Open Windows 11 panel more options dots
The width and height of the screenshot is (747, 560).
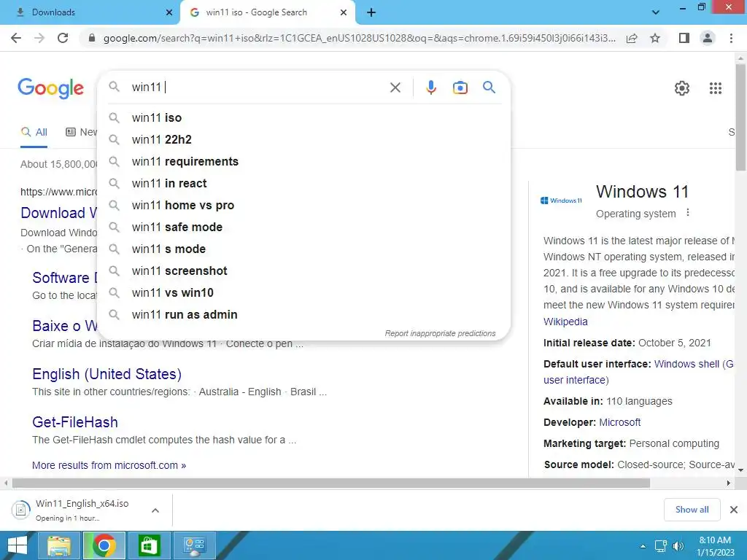tap(687, 212)
